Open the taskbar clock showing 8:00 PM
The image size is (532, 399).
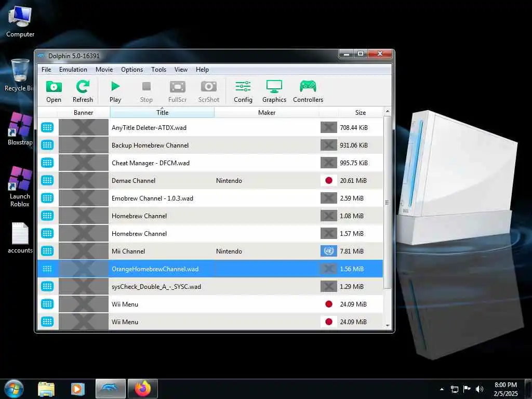(506, 389)
